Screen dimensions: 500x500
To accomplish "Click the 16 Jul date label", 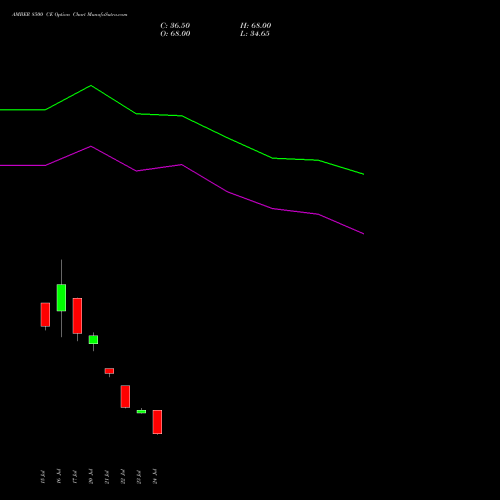I will coord(59,477).
